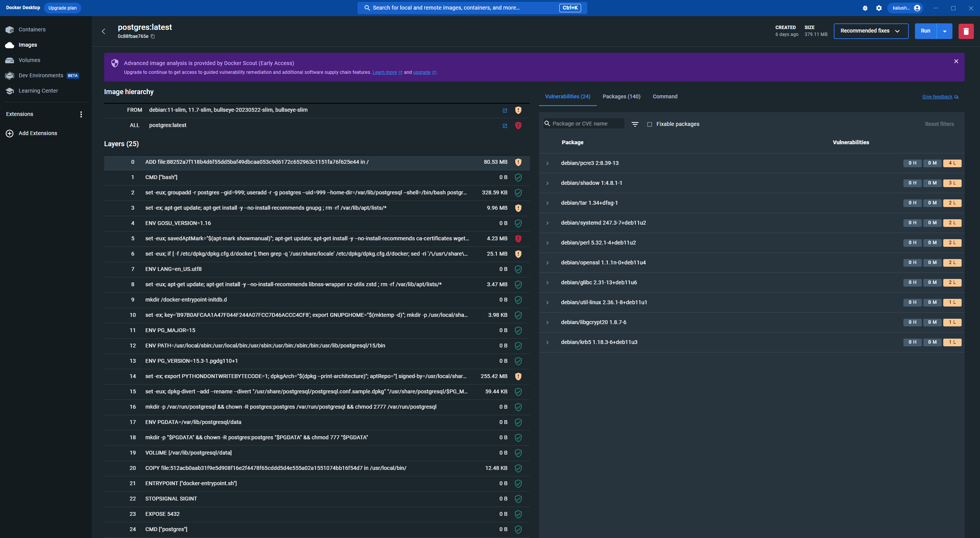Select Dev Environments BETA in sidebar
The height and width of the screenshot is (538, 980).
tap(46, 75)
